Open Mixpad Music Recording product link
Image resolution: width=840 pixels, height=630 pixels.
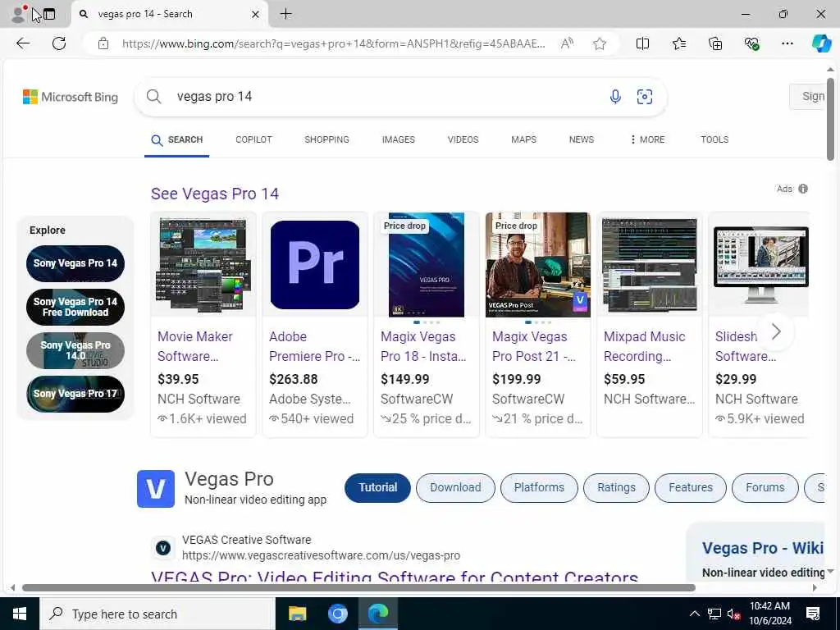[x=645, y=346]
